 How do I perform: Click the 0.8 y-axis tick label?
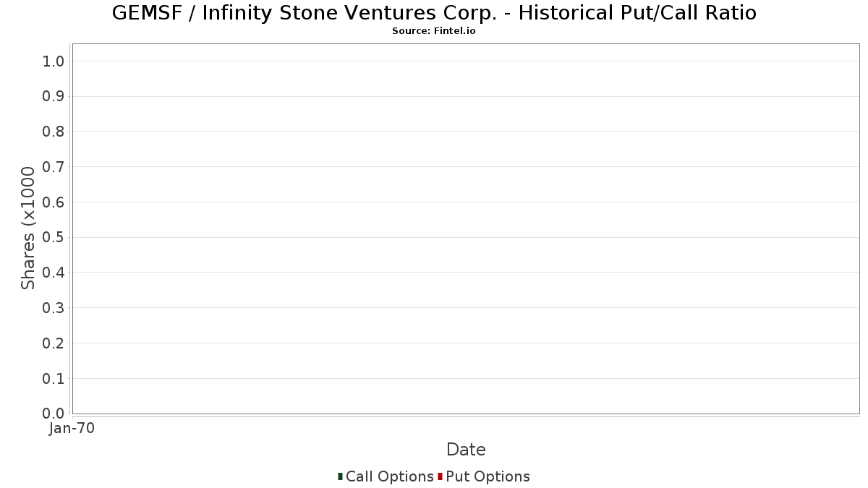pos(54,132)
